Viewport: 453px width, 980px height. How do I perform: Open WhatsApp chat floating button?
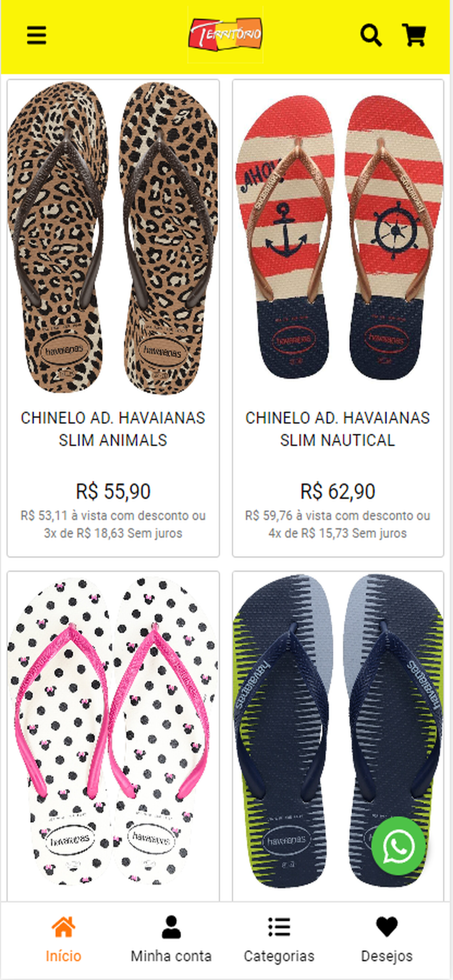tap(398, 846)
